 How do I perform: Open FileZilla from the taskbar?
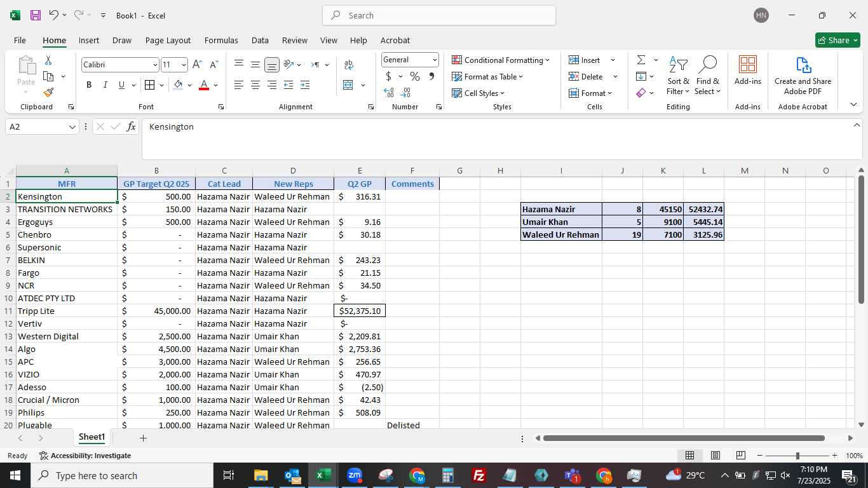click(479, 475)
